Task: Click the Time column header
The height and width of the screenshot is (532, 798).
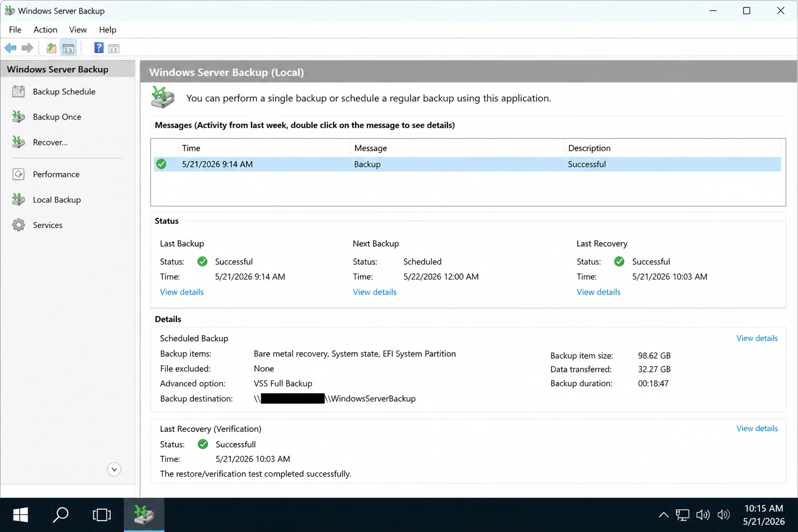Action: [x=264, y=148]
